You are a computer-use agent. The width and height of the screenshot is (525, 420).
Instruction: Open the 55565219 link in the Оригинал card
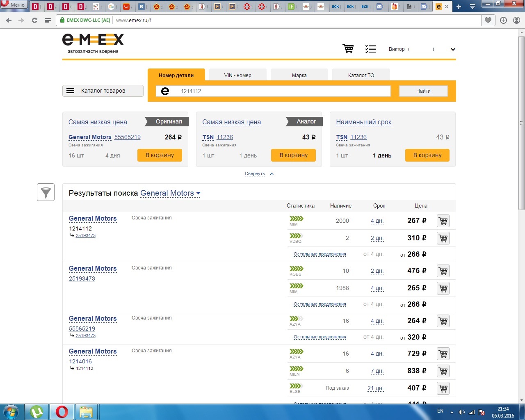128,137
